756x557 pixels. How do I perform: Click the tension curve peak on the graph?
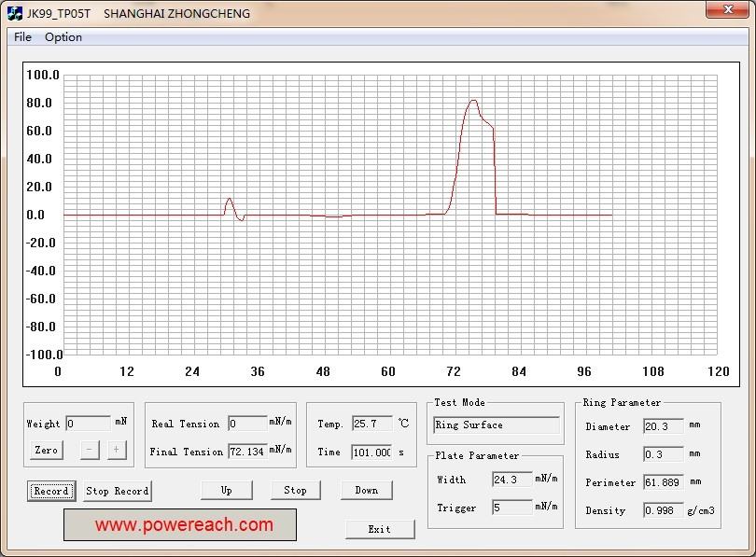point(474,100)
